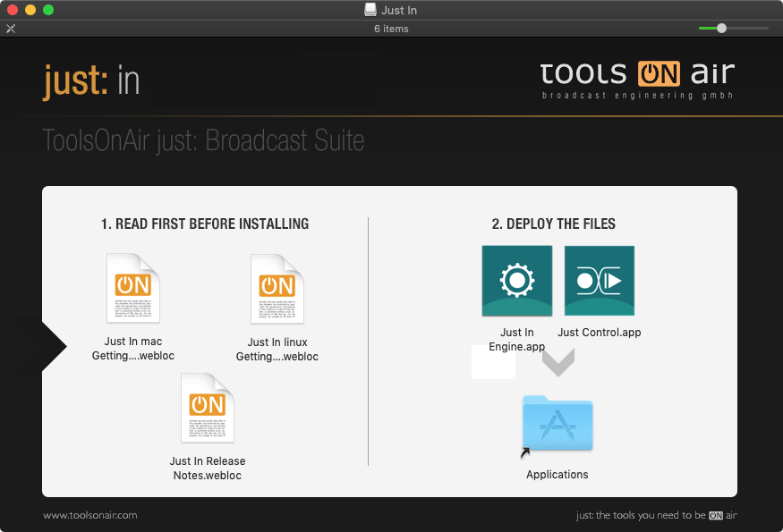This screenshot has height=532, width=783.
Task: Adjust the icon size slider knob
Action: tap(721, 29)
